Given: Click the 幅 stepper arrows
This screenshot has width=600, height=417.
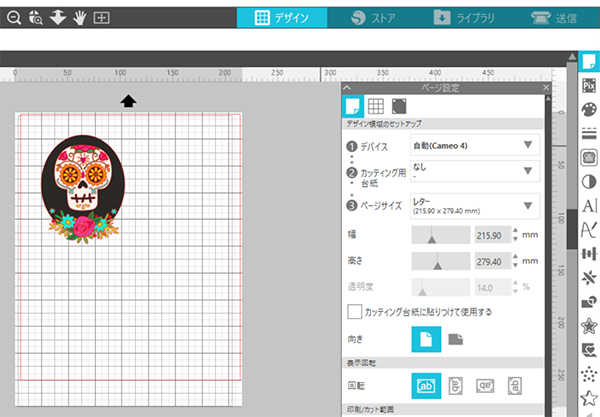Looking at the screenshot, I should (x=515, y=235).
